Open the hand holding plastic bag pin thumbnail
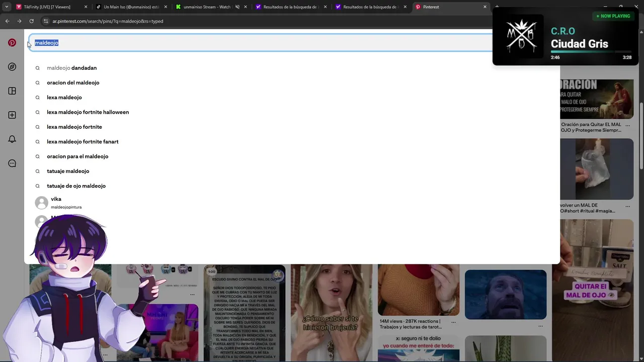 coord(597,169)
